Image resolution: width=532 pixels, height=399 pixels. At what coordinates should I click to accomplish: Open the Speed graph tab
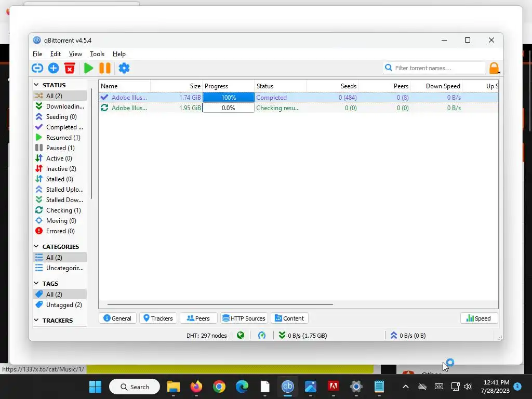point(478,318)
